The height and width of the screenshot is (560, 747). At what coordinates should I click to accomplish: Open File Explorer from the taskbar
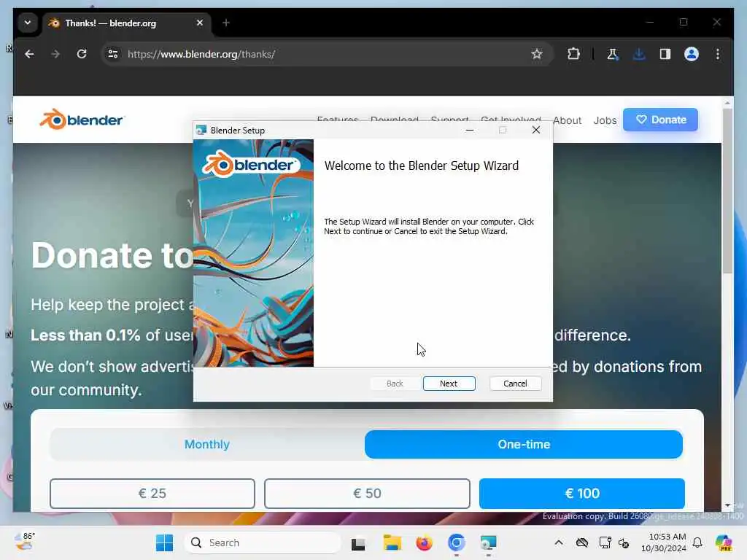tap(392, 542)
